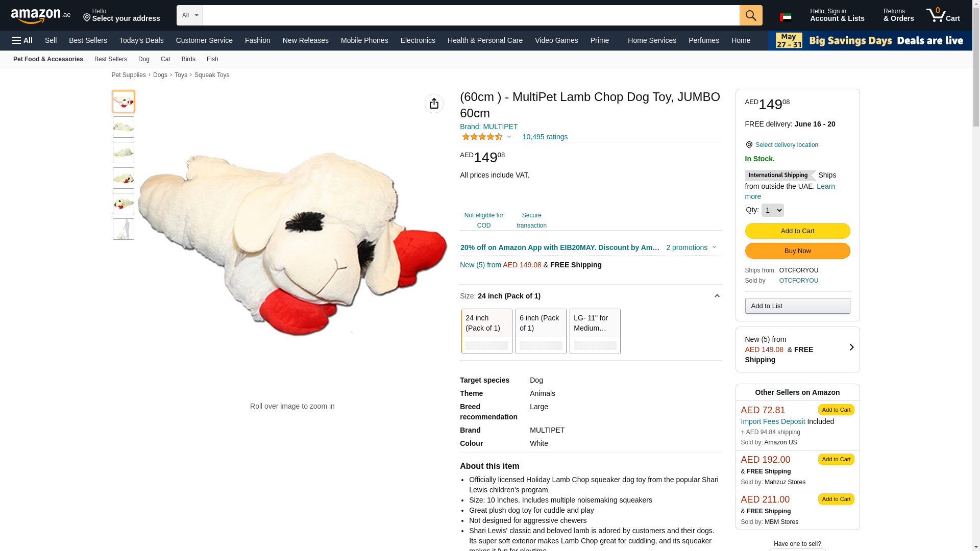Viewport: 980px width, 551px height.
Task: Open the Qty quantity dropdown
Action: click(x=772, y=210)
